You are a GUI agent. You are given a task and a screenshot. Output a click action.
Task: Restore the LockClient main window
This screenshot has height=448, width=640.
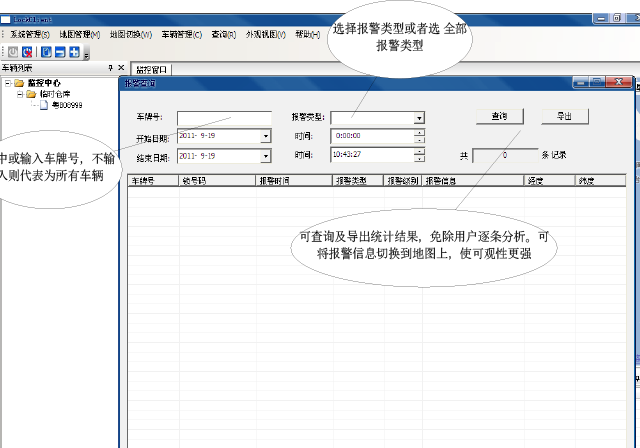617,18
